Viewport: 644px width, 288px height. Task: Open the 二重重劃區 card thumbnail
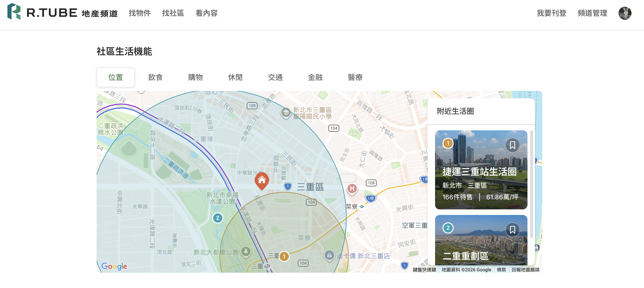click(481, 240)
